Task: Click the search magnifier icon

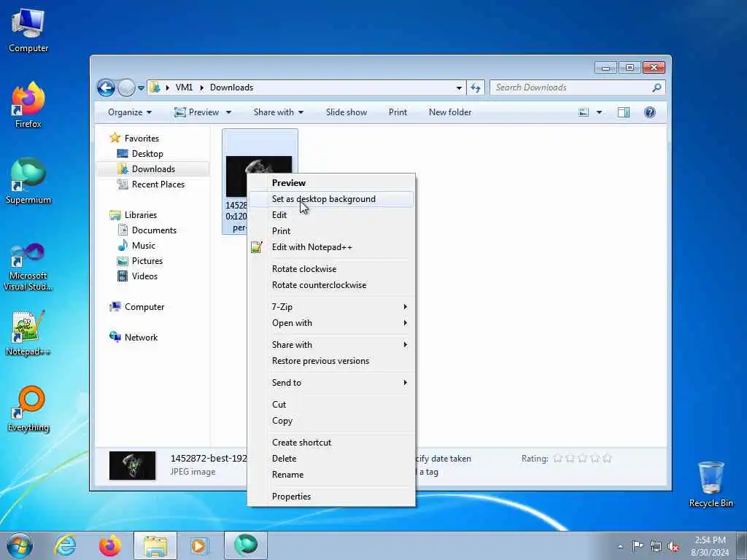Action: coord(657,87)
